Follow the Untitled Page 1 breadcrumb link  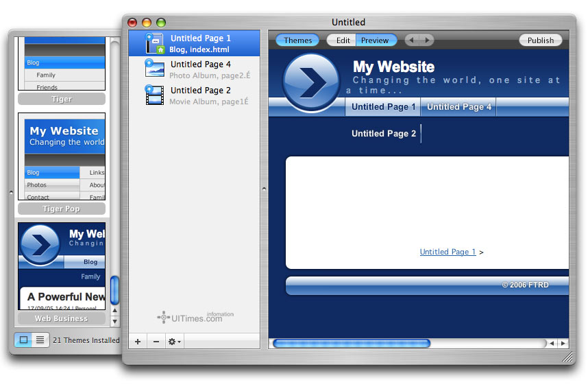tap(448, 252)
